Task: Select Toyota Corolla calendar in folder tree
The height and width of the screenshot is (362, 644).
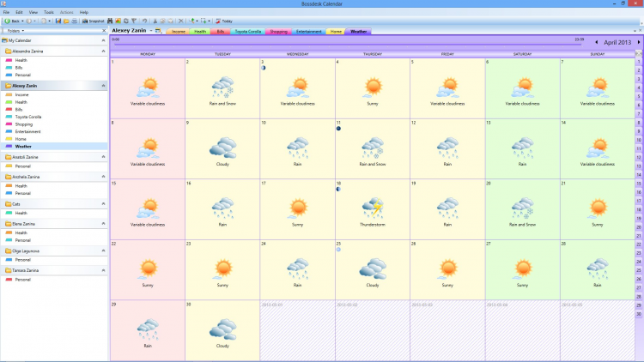Action: click(28, 117)
